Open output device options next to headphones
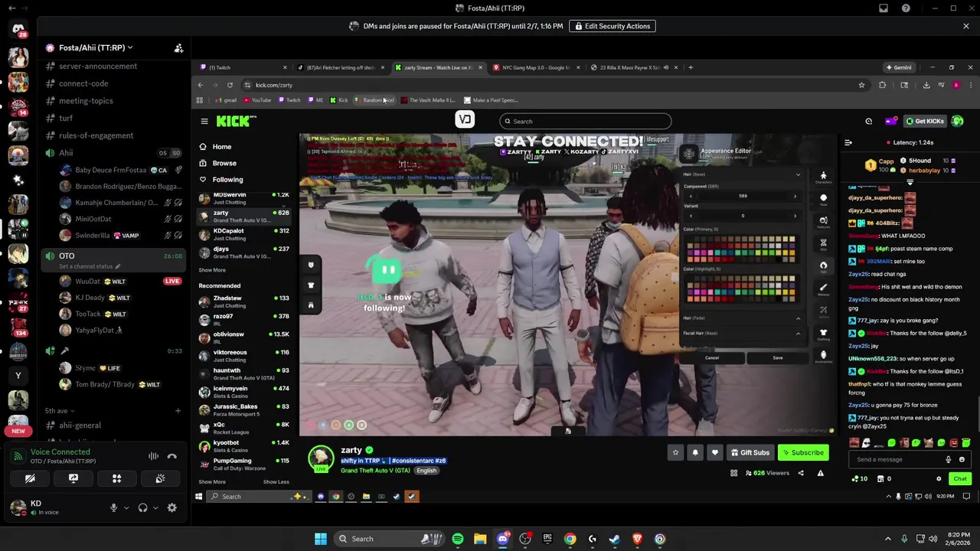The image size is (980, 551). coord(155,507)
